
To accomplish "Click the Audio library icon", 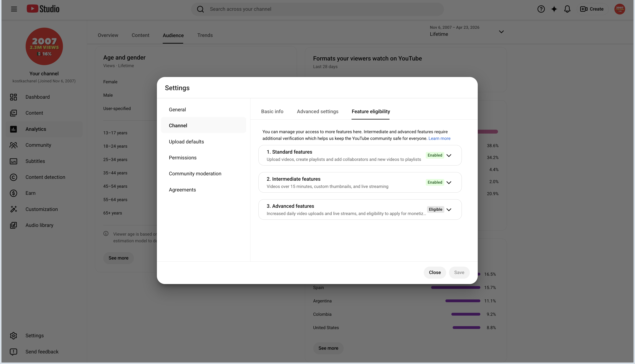I will [14, 225].
